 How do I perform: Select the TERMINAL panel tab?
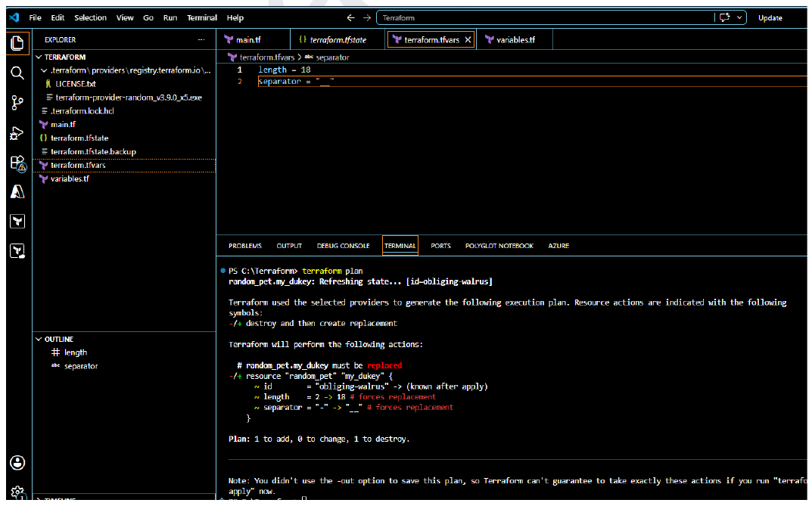400,246
